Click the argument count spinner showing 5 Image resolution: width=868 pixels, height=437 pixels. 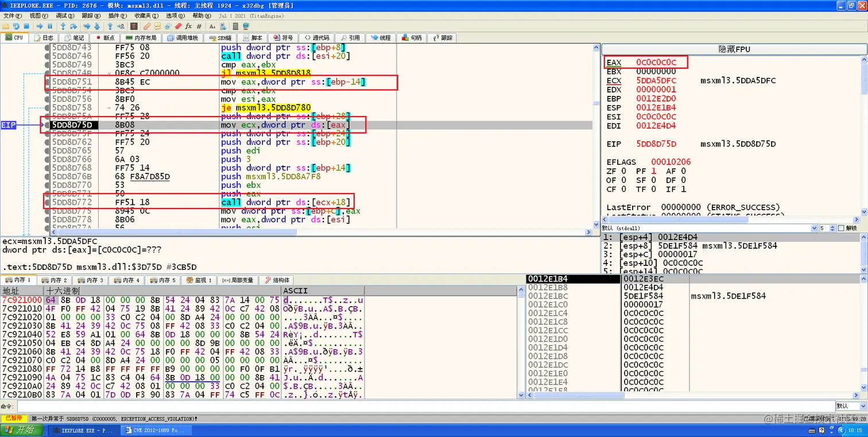(x=828, y=228)
